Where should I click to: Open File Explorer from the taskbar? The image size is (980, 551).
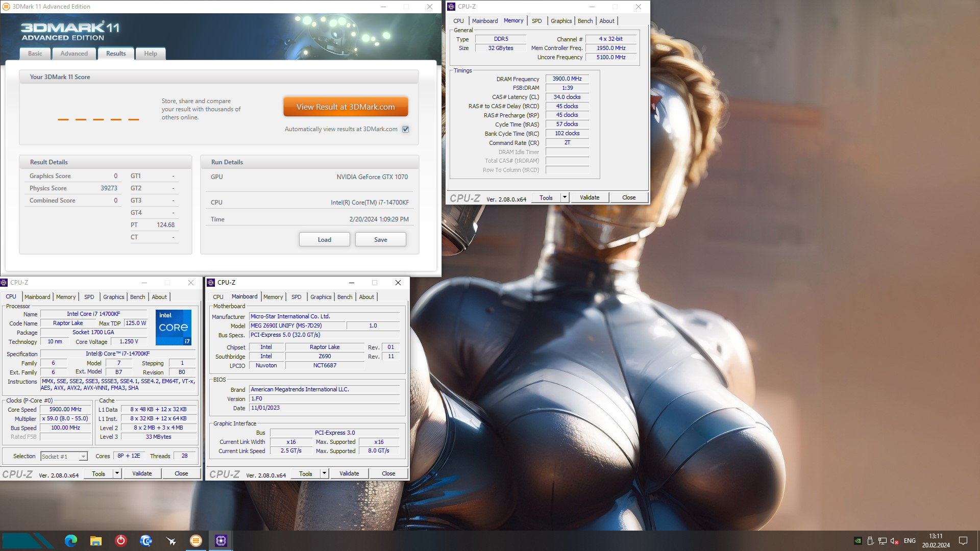pos(96,541)
